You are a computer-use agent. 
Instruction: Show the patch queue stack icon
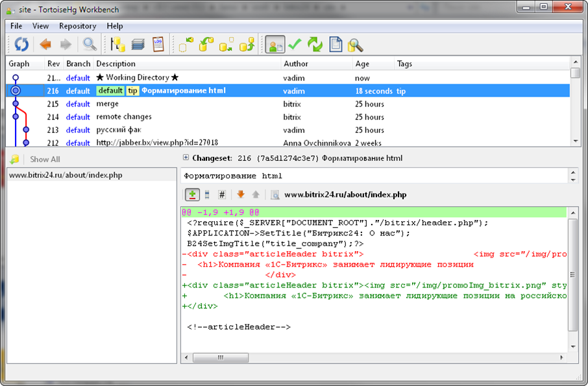[138, 45]
